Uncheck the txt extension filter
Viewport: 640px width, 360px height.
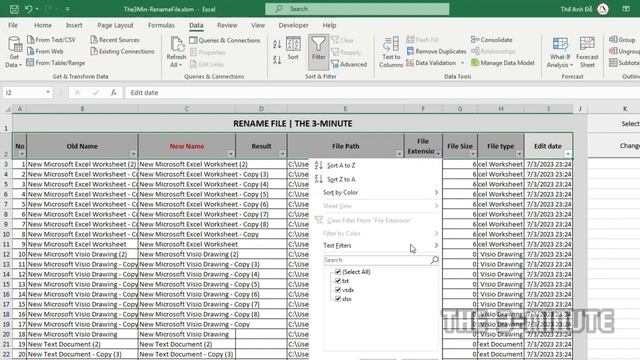click(x=338, y=281)
